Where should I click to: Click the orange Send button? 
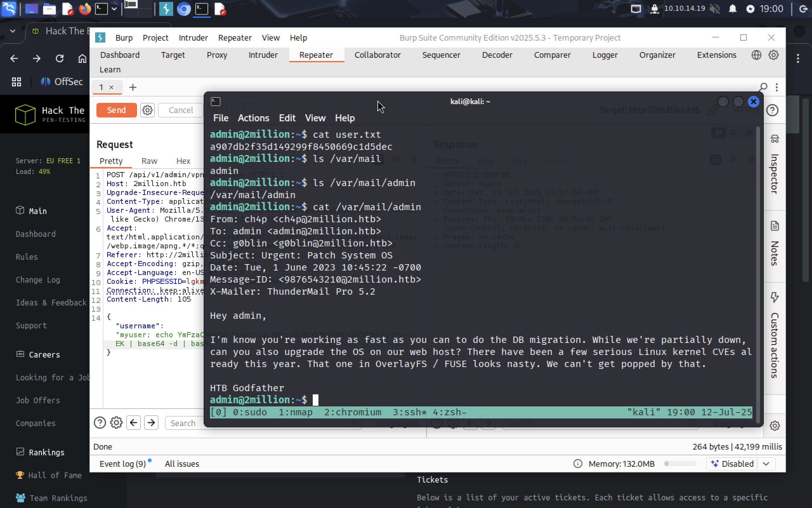[116, 110]
